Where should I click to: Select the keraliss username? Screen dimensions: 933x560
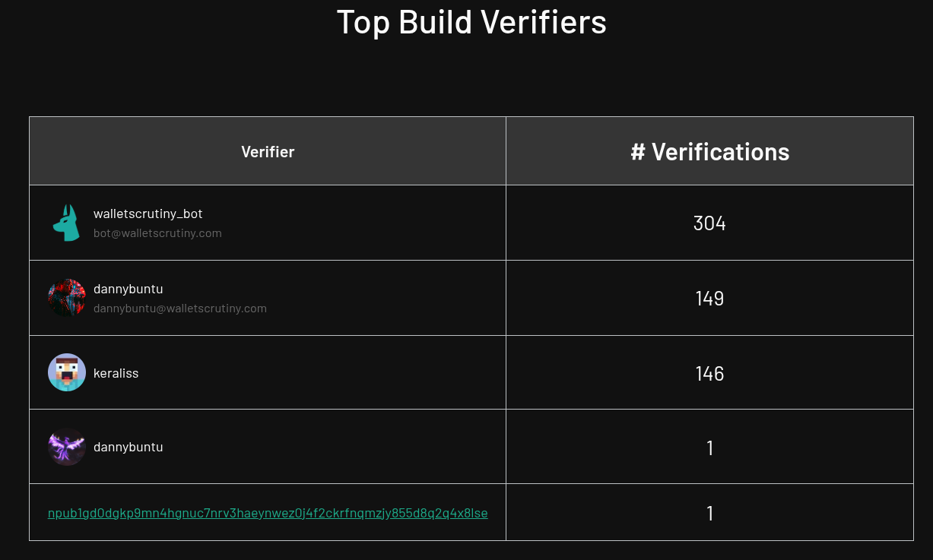(x=116, y=373)
